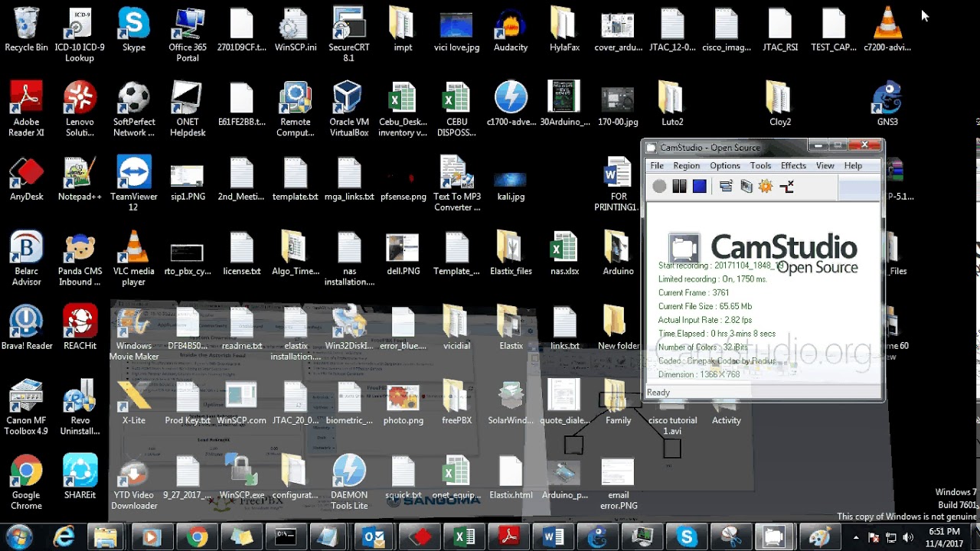Open the Options menu in CamStudio
This screenshot has height=551, width=980.
click(724, 165)
